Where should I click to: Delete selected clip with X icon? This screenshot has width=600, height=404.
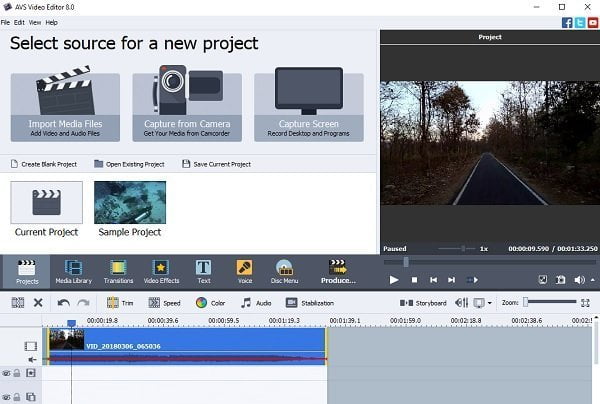point(38,303)
